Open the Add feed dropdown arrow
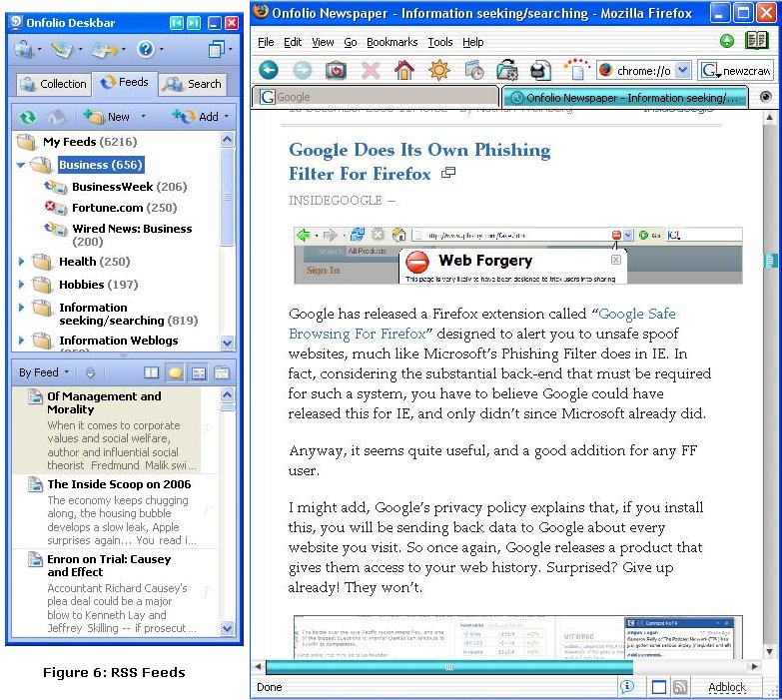 pyautogui.click(x=227, y=116)
